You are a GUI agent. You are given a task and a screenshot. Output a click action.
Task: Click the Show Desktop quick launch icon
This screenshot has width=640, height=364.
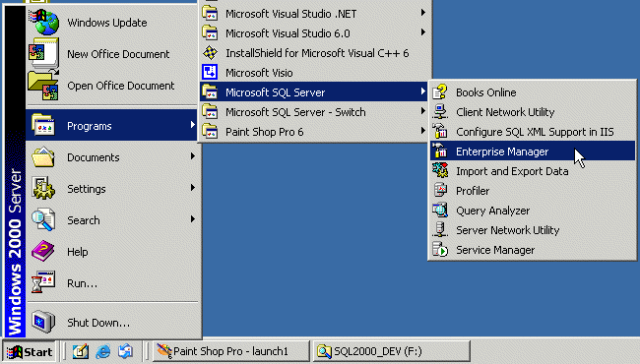click(x=81, y=351)
